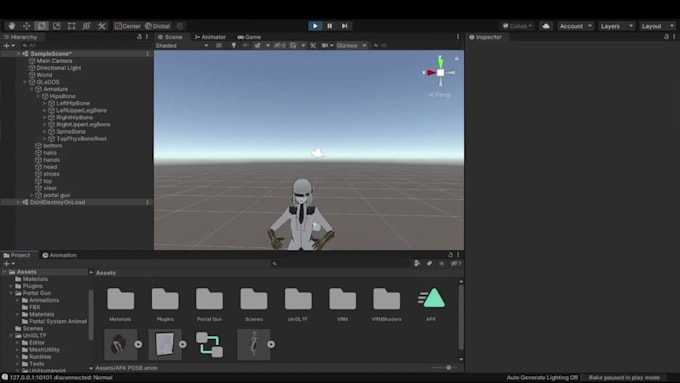Open the Gizmos dropdown
The image size is (680, 383).
pyautogui.click(x=351, y=45)
